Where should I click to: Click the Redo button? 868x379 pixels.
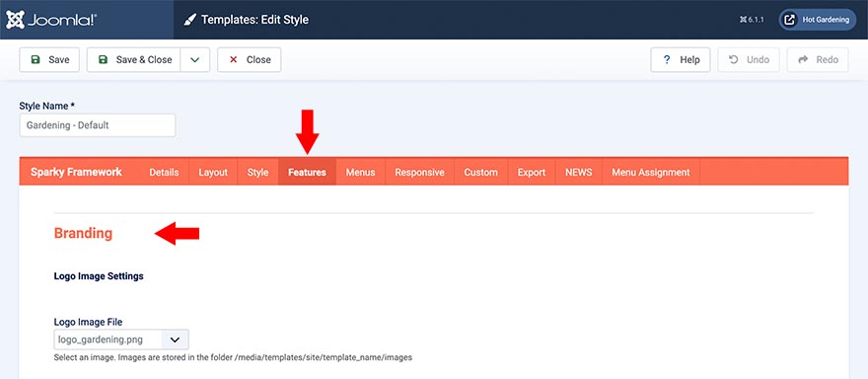click(x=818, y=60)
